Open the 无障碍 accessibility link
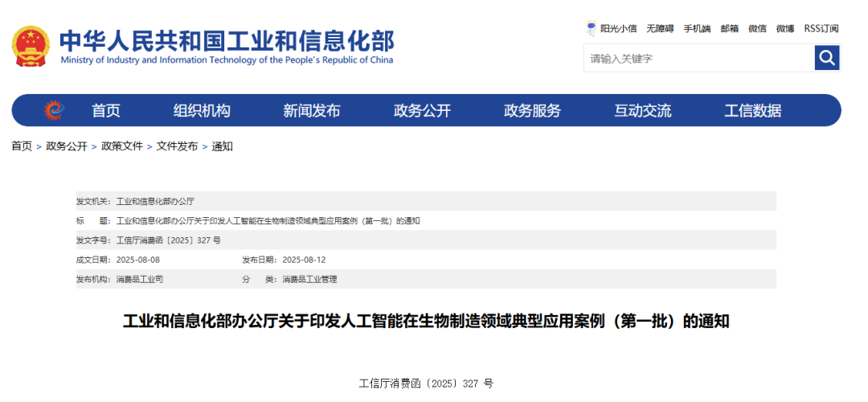The width and height of the screenshot is (868, 402). tap(660, 29)
